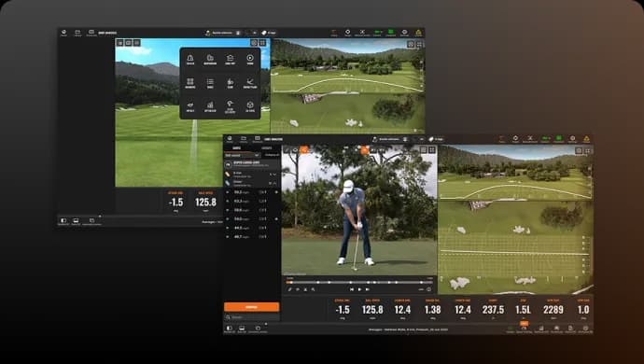644x364 pixels.
Task: Skip to previous frame in swing video
Action: pyautogui.click(x=352, y=289)
